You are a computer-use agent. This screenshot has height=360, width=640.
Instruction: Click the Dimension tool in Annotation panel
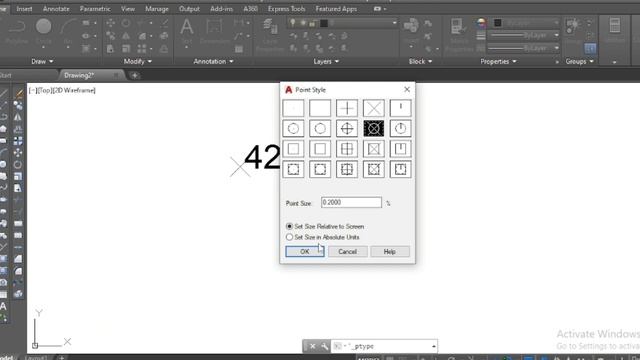tap(215, 31)
